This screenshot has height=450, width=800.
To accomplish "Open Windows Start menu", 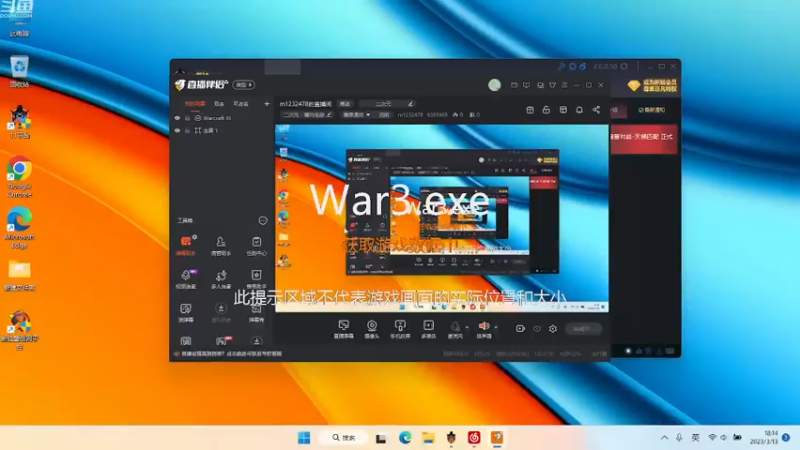I will click(x=304, y=438).
